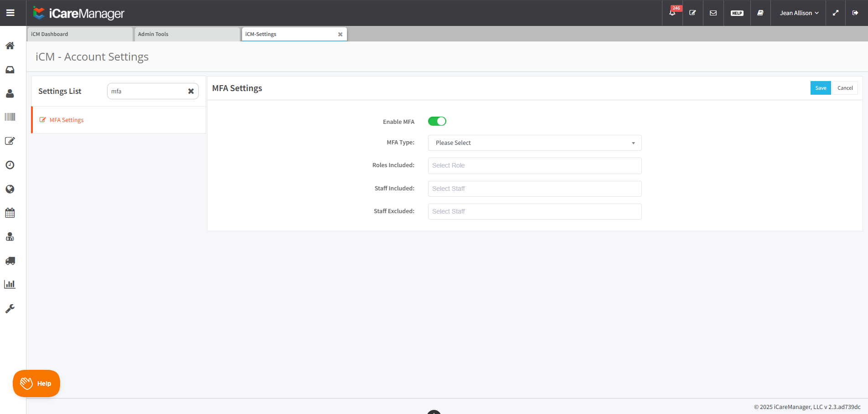
Task: Open the clock sidebar icon
Action: (10, 165)
